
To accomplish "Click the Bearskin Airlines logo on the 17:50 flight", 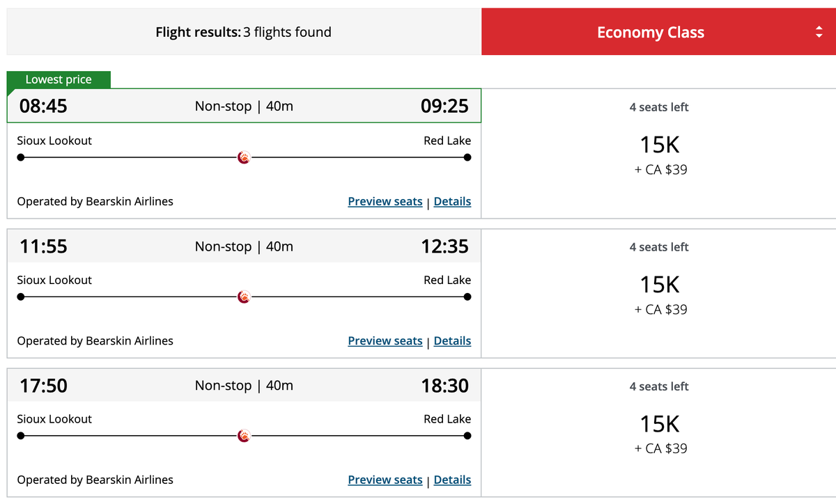I will (x=243, y=436).
